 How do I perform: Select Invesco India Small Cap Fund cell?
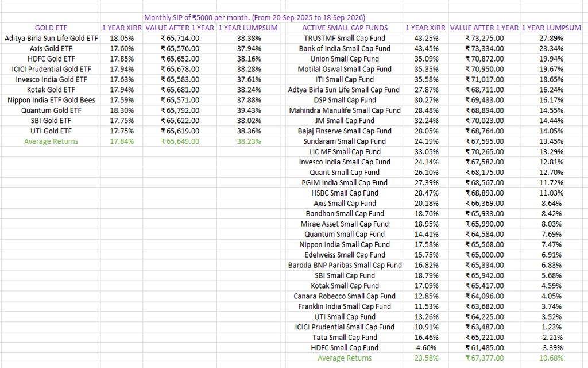345,162
